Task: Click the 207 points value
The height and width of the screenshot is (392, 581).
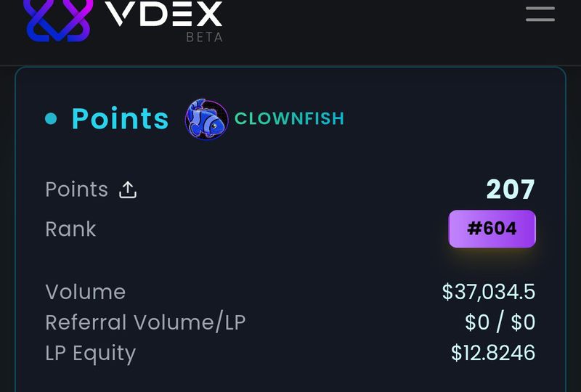Action: [510, 189]
